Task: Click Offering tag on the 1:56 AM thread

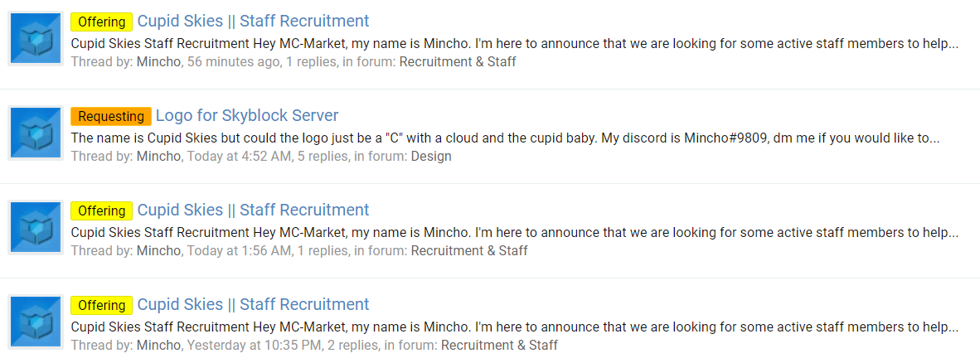Action: point(101,211)
